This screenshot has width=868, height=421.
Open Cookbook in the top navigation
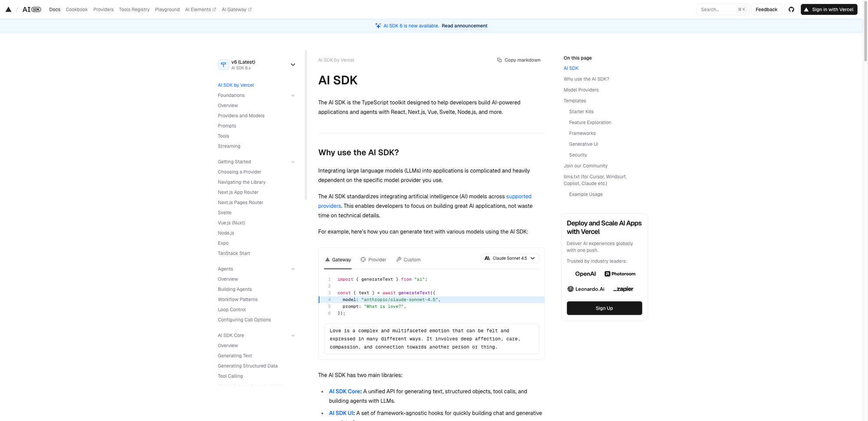pyautogui.click(x=77, y=10)
